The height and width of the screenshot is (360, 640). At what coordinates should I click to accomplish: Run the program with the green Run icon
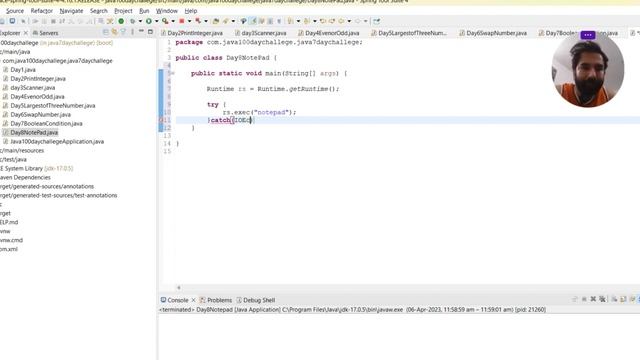(149, 21)
